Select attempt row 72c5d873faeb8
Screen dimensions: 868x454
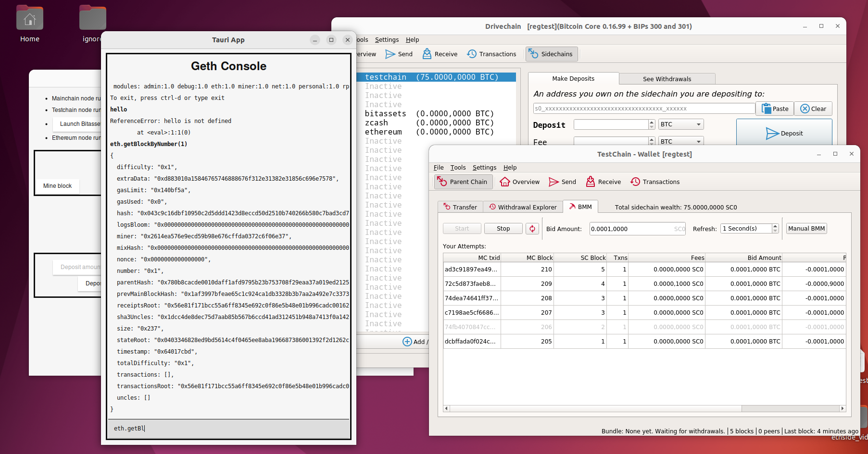tap(644, 284)
